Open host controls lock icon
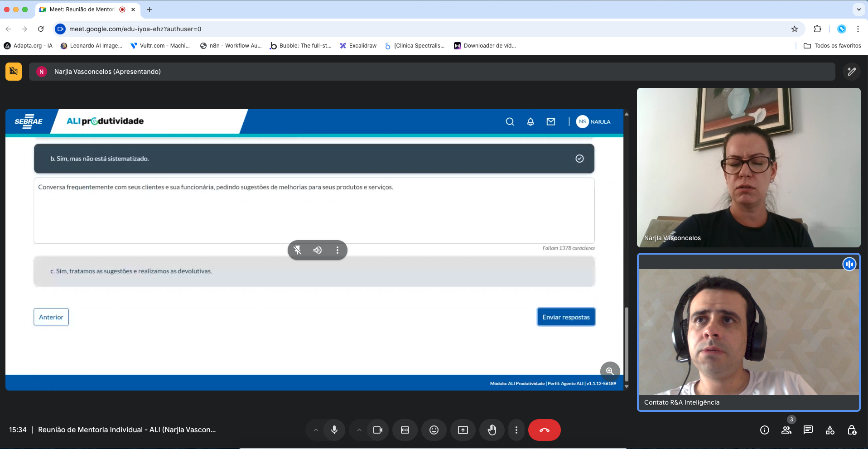 point(852,430)
